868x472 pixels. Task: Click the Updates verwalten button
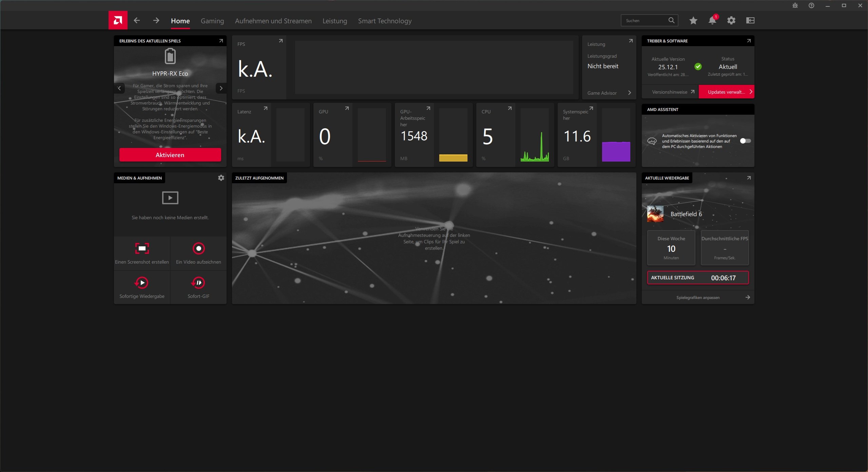coord(726,92)
